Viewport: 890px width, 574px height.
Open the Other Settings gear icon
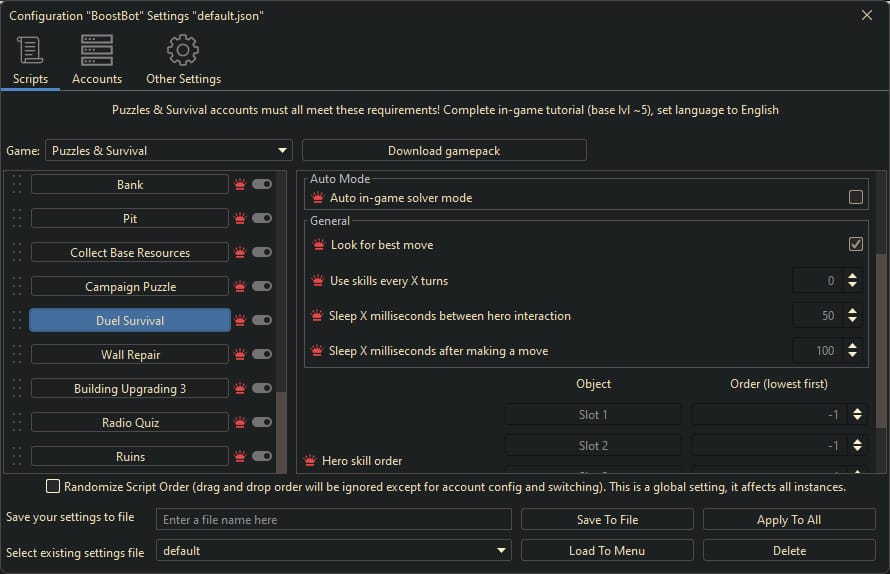coord(183,50)
